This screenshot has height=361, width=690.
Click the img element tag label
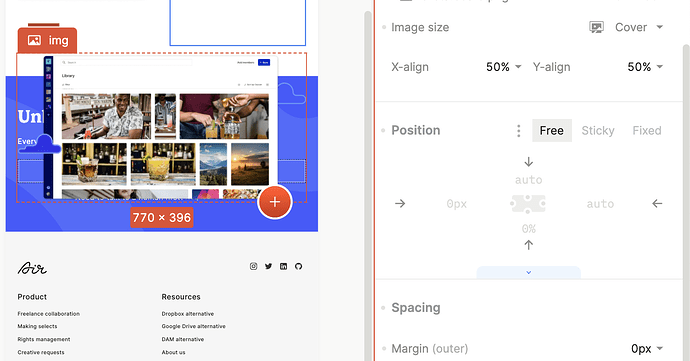coord(48,41)
